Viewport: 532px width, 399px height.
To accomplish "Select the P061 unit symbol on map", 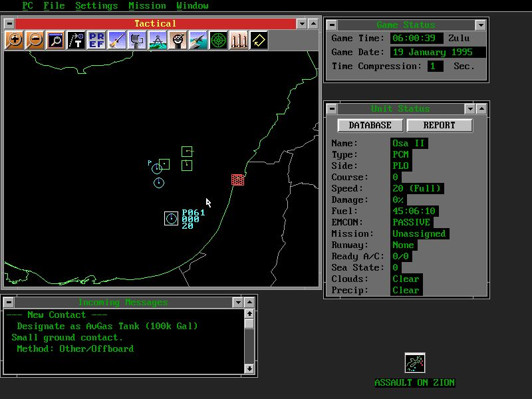I will pyautogui.click(x=171, y=219).
